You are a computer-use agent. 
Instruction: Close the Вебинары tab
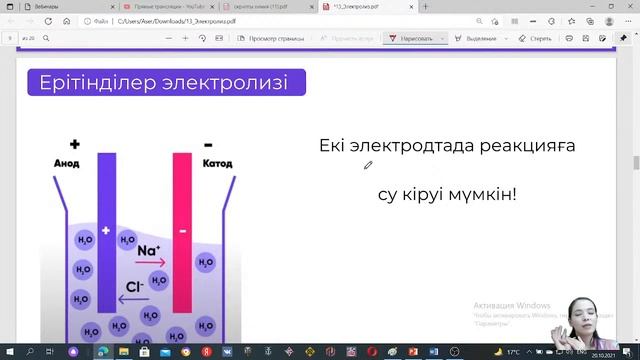click(113, 7)
